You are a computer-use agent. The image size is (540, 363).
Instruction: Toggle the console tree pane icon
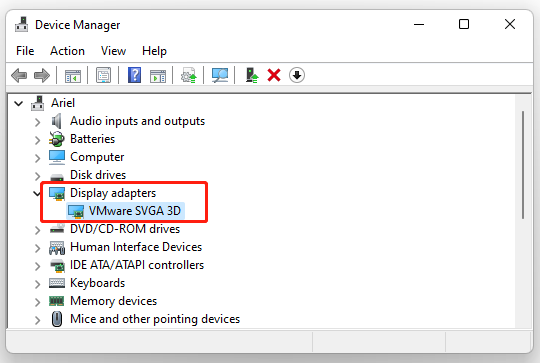[x=73, y=75]
